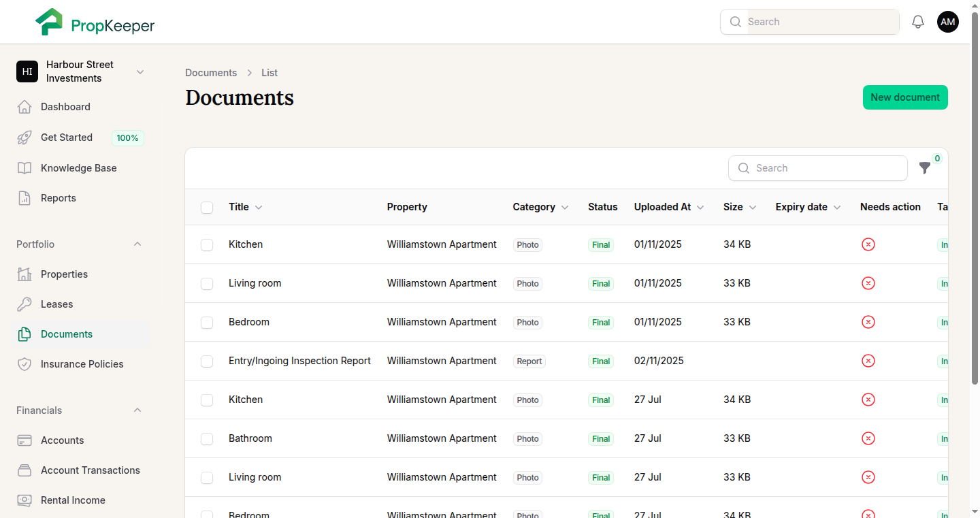
Task: Click the 02/11/2025 uploaded date cell
Action: 659,361
